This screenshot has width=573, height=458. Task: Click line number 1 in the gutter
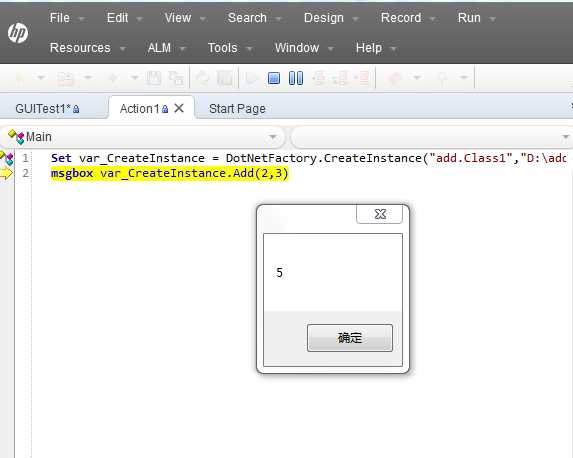tap(25, 158)
